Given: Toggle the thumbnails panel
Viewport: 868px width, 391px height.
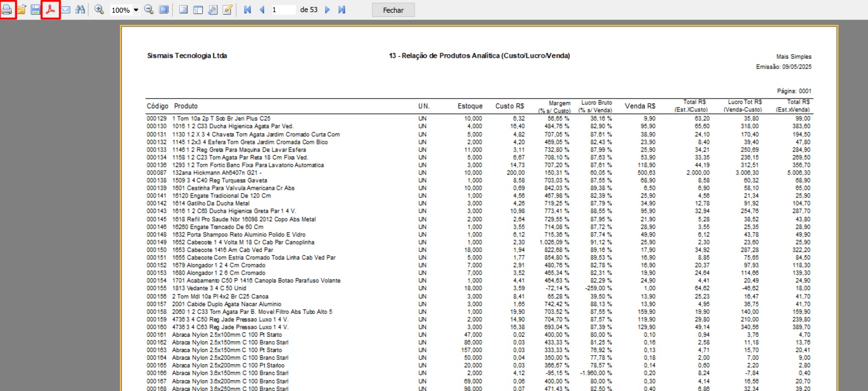Looking at the screenshot, I should tap(198, 10).
